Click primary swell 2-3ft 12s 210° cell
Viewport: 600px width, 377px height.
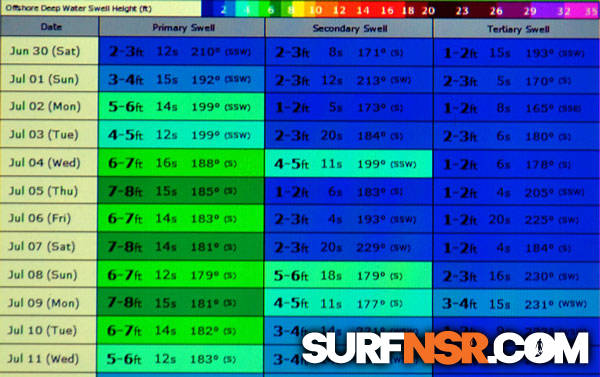click(181, 51)
